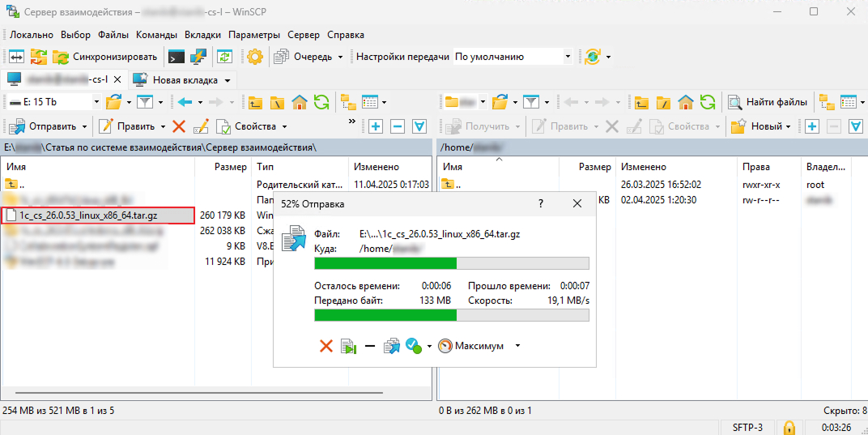
Task: Click the local Rename pencil icon
Action: click(200, 126)
